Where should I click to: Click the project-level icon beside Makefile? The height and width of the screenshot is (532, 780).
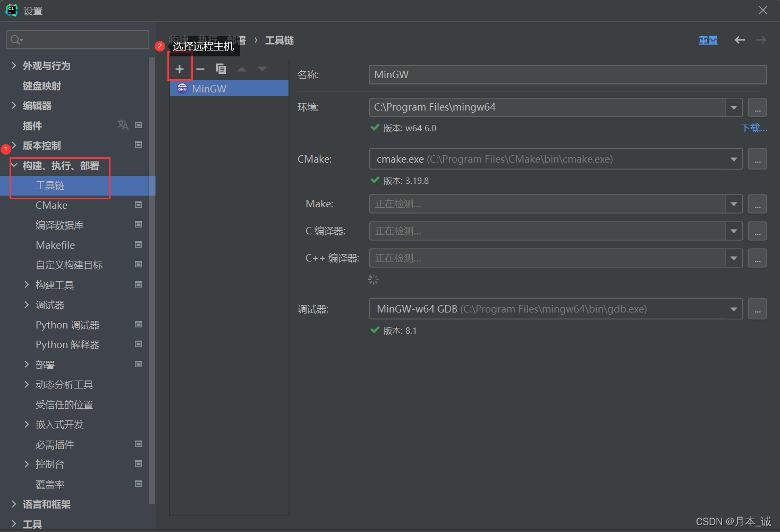[139, 244]
